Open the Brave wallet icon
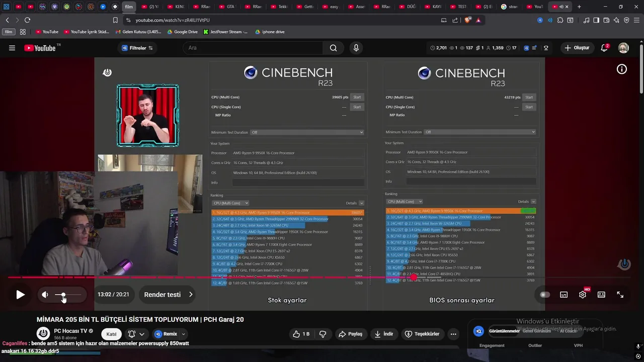This screenshot has height=362, width=644. click(607, 20)
